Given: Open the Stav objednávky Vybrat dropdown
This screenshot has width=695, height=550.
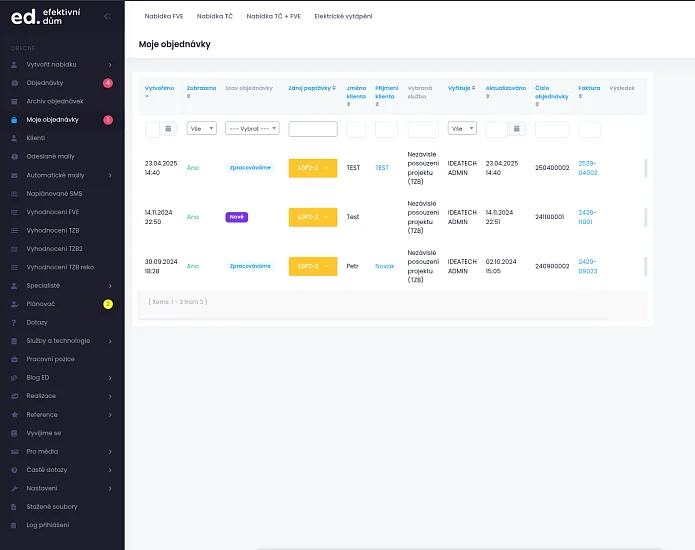Looking at the screenshot, I should (252, 129).
